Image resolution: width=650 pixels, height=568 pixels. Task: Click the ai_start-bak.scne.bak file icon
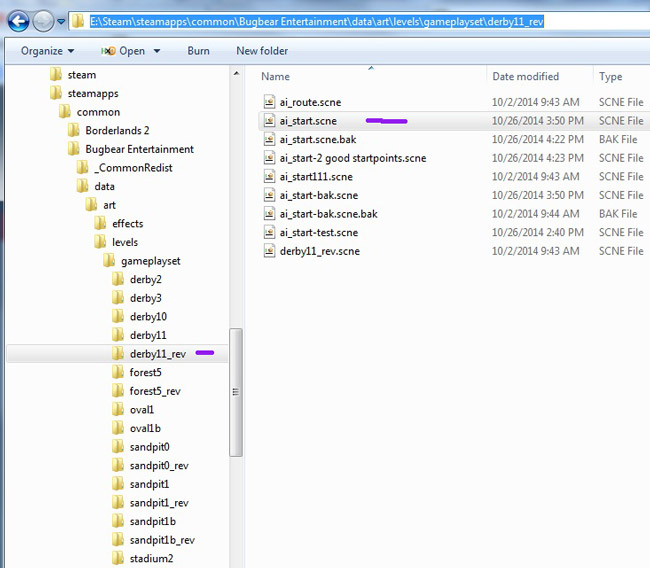click(269, 214)
